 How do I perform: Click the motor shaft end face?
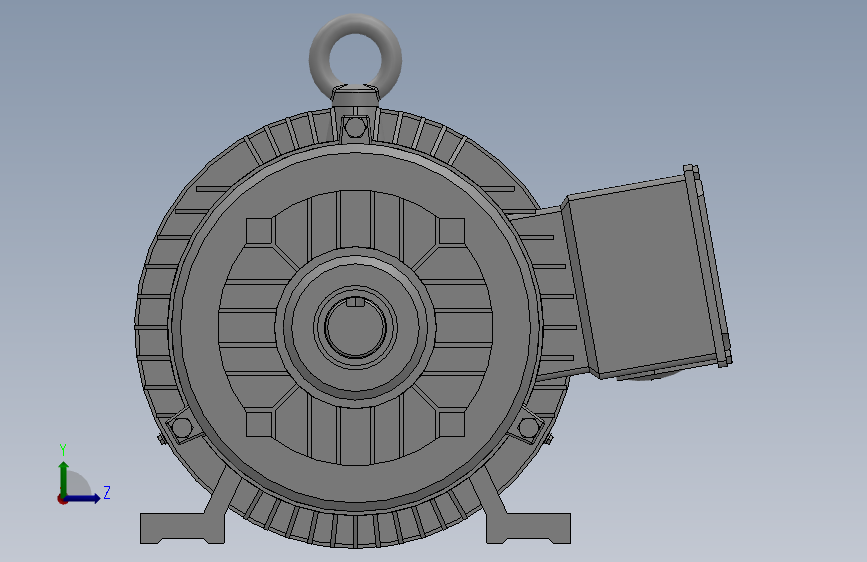(x=354, y=330)
